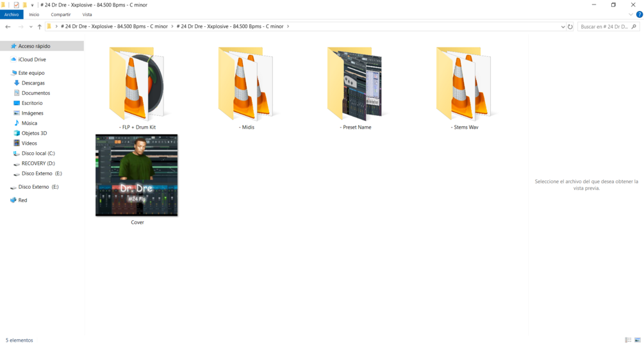
Task: Click the '- Midis' folder name
Action: pyautogui.click(x=247, y=127)
